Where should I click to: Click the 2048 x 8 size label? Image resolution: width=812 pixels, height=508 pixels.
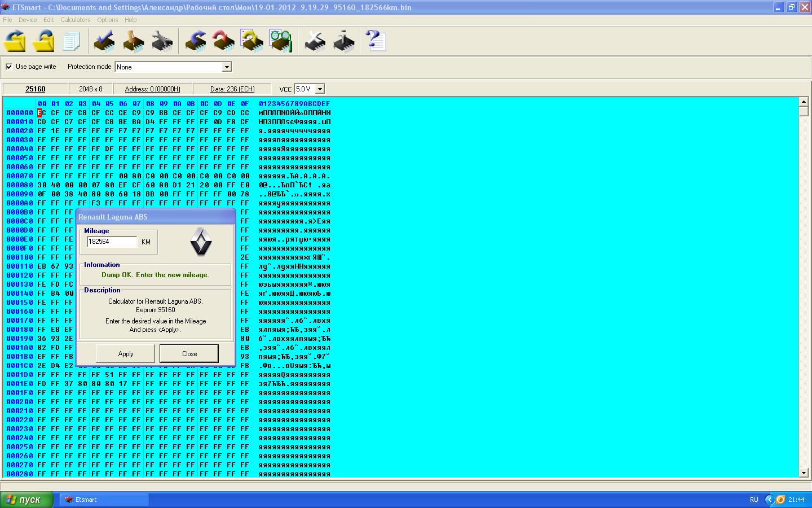(91, 89)
